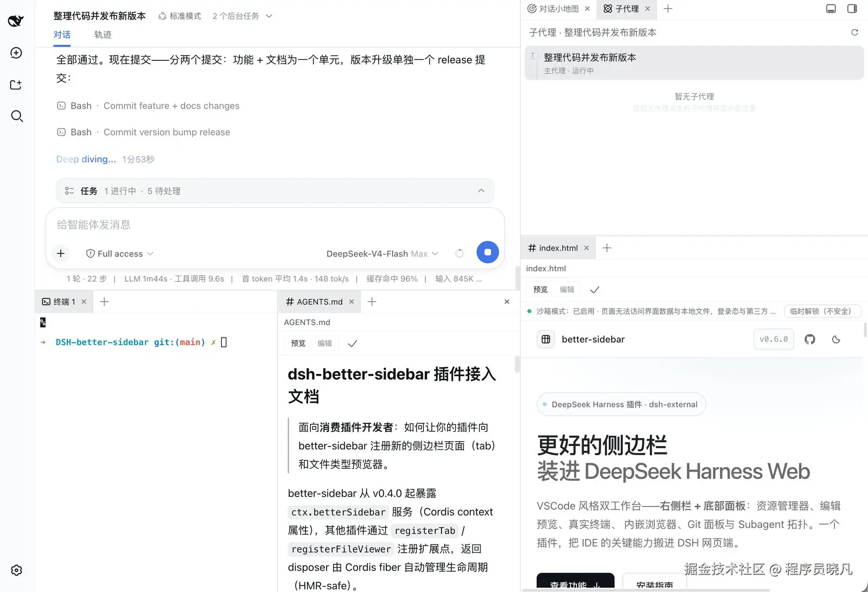Click the 沙箱模式：已启用 status text
868x592 pixels.
pos(566,311)
